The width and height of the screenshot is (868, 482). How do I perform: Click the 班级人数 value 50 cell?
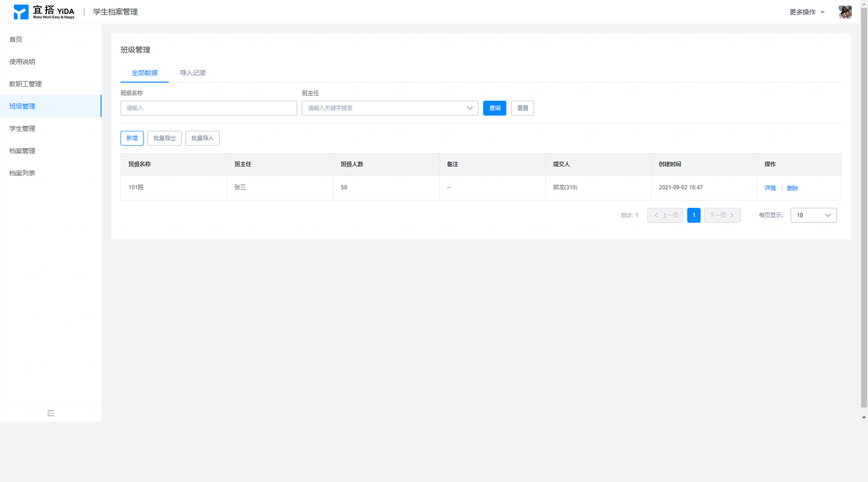(x=386, y=187)
